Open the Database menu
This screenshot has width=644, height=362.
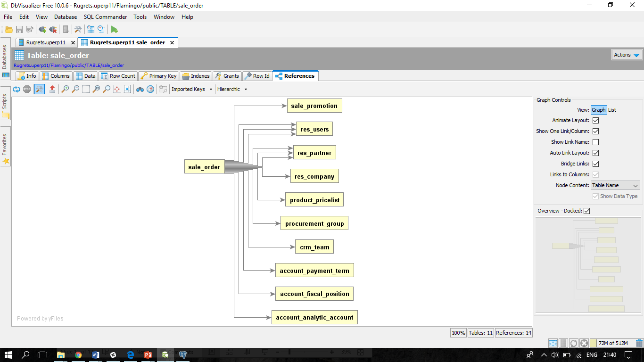pyautogui.click(x=66, y=17)
